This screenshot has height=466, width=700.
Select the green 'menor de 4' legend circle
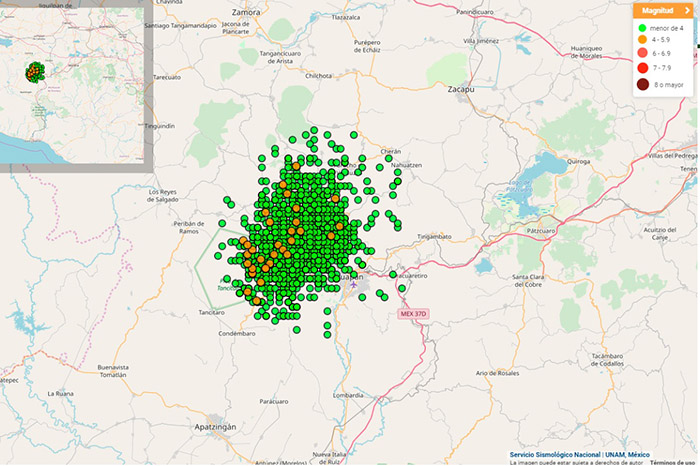[x=642, y=28]
